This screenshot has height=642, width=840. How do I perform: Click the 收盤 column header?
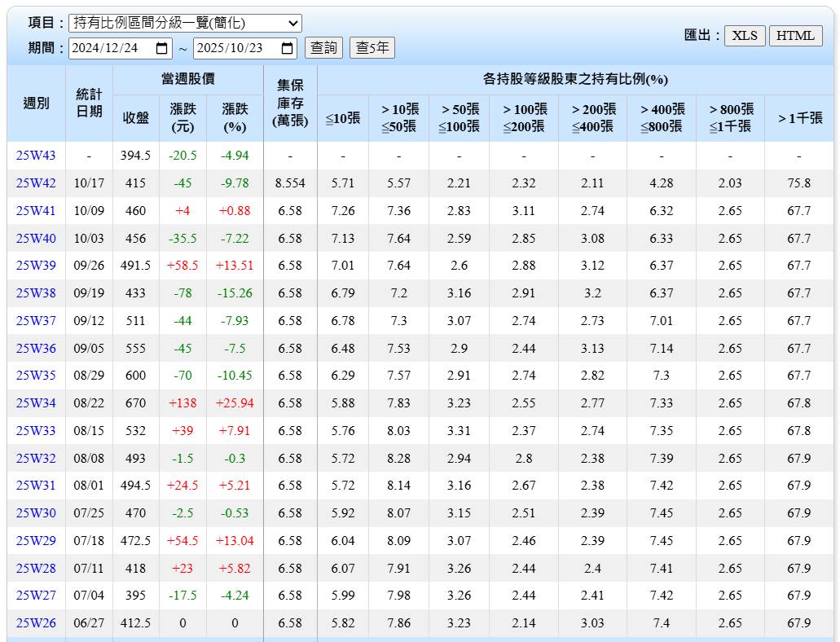(135, 118)
